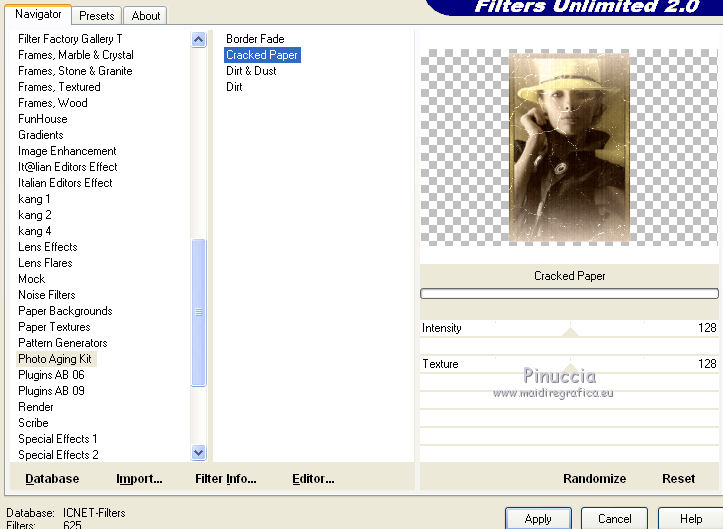Apply the Cracked Paper filter
Image resolution: width=723 pixels, height=529 pixels.
(538, 519)
